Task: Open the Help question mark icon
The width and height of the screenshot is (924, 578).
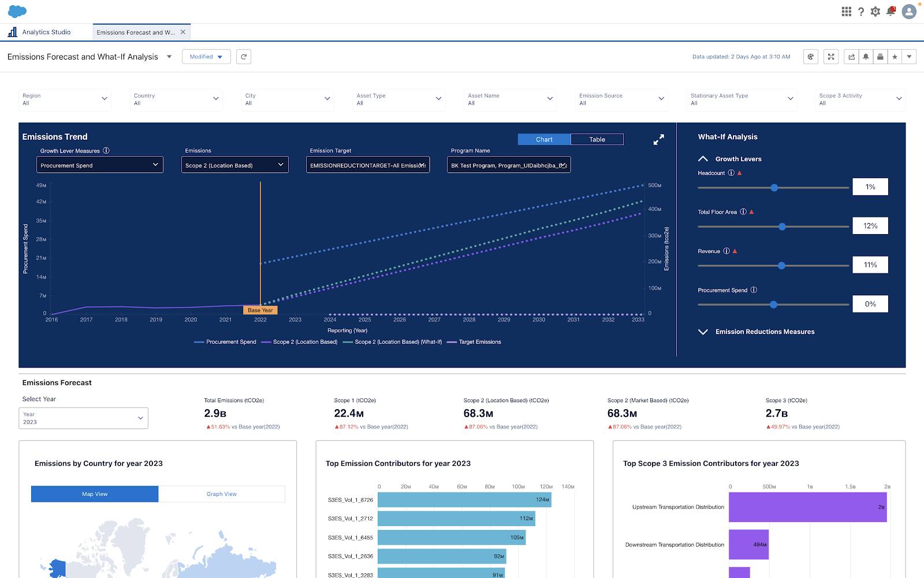Action: (x=861, y=12)
